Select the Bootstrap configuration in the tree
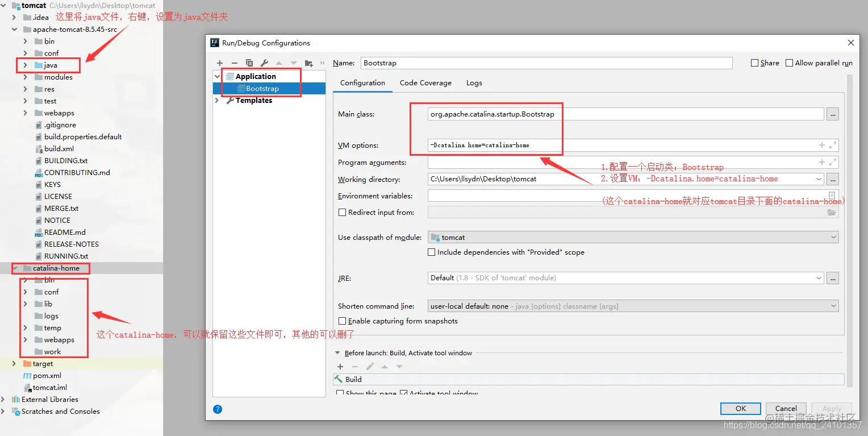 pos(262,89)
